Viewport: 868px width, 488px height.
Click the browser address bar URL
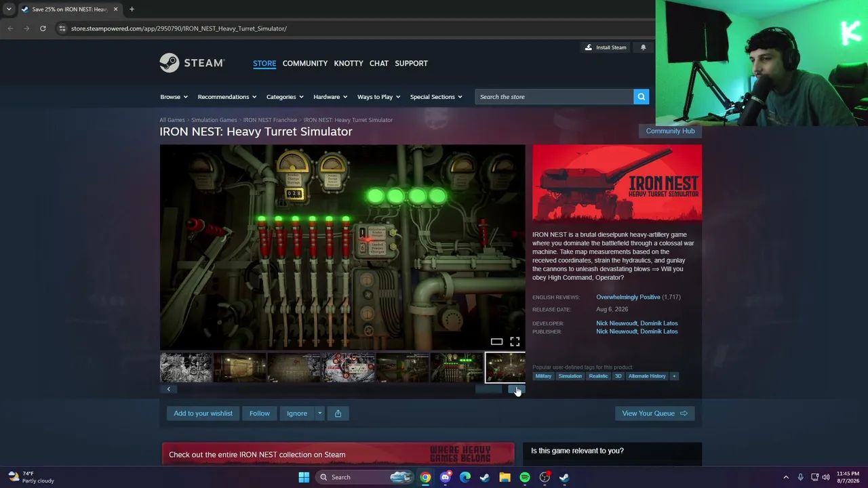click(x=179, y=28)
